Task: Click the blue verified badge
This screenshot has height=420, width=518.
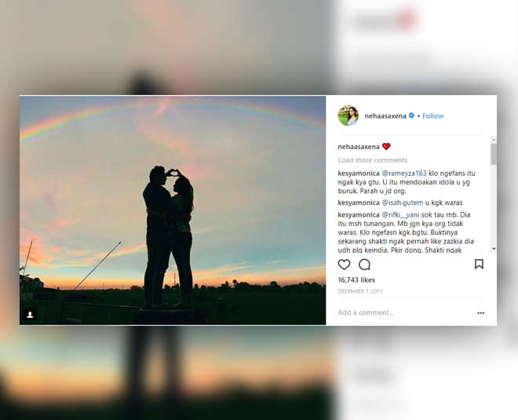Action: pos(411,115)
